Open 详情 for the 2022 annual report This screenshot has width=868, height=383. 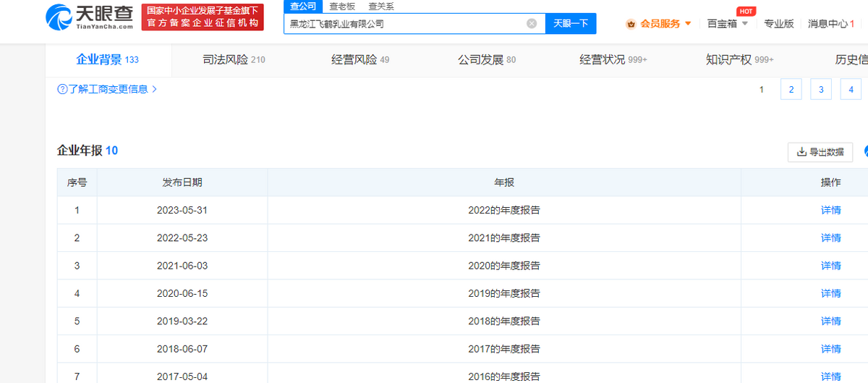[830, 210]
